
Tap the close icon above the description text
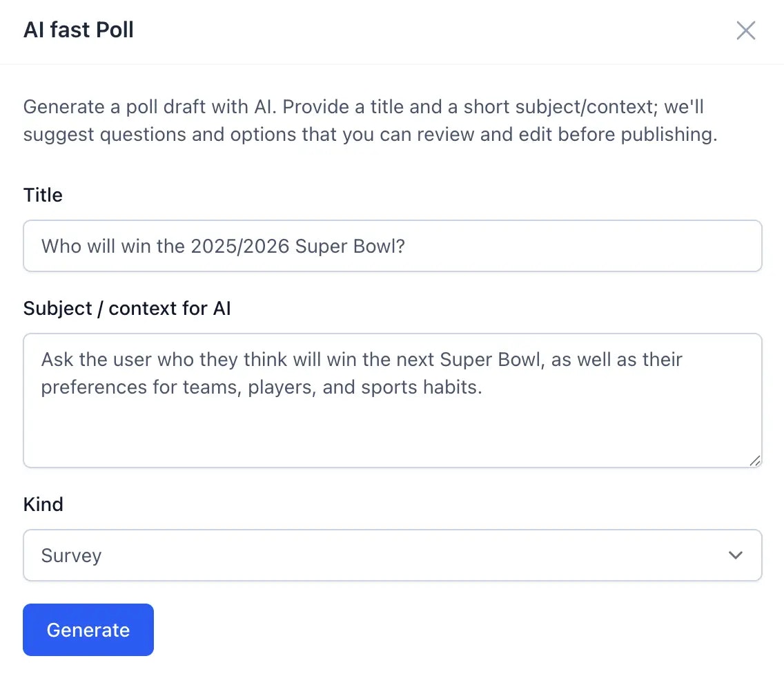click(x=746, y=30)
